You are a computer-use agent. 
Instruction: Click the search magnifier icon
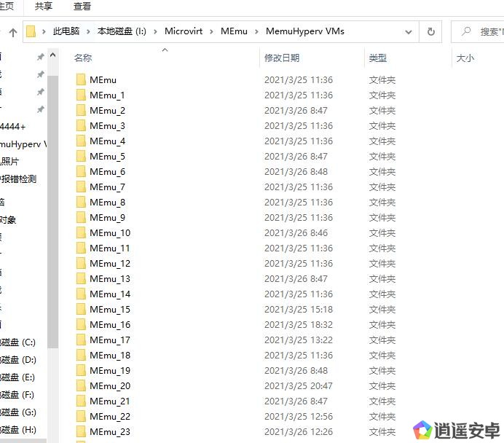pyautogui.click(x=465, y=32)
